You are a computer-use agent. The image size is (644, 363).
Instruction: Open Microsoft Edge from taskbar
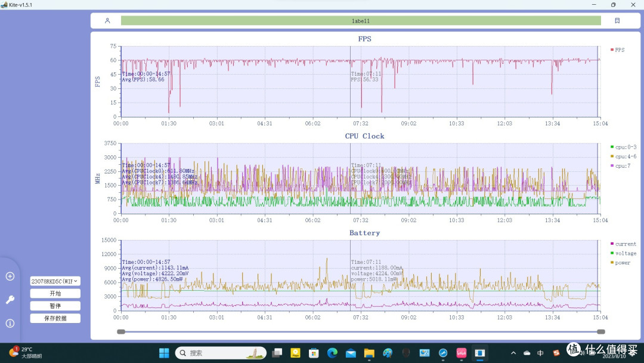point(332,353)
